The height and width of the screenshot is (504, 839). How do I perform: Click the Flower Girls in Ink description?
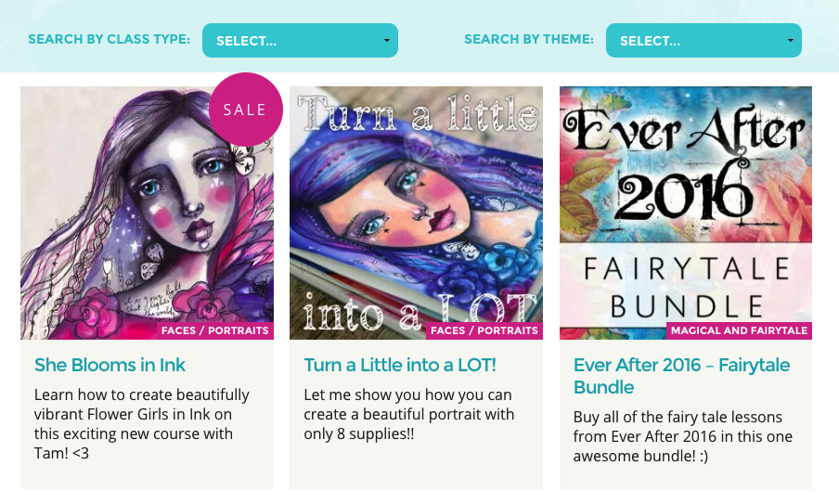(x=142, y=424)
